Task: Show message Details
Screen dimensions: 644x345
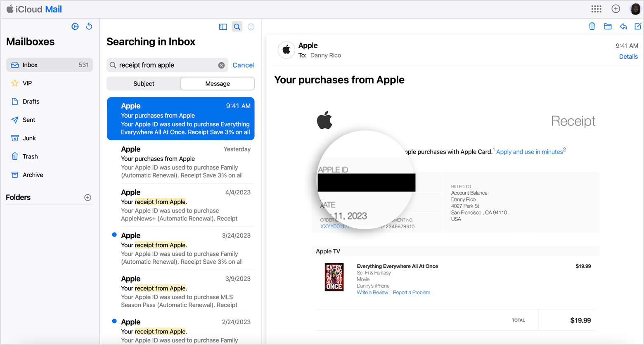Action: [628, 57]
